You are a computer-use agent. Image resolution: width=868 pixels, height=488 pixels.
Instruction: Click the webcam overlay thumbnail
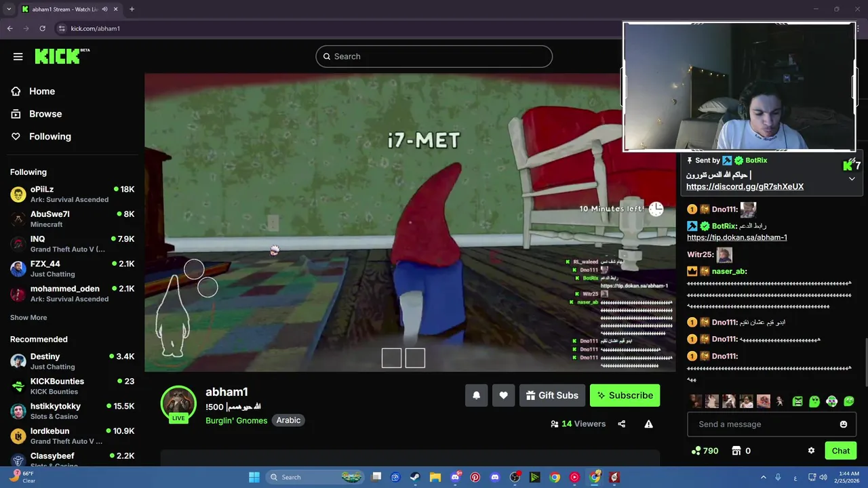pos(740,87)
